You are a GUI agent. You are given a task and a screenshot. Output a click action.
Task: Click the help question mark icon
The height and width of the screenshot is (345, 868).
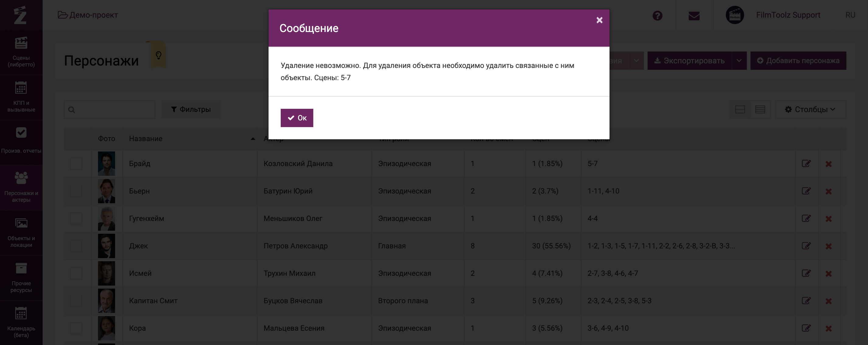pyautogui.click(x=657, y=16)
